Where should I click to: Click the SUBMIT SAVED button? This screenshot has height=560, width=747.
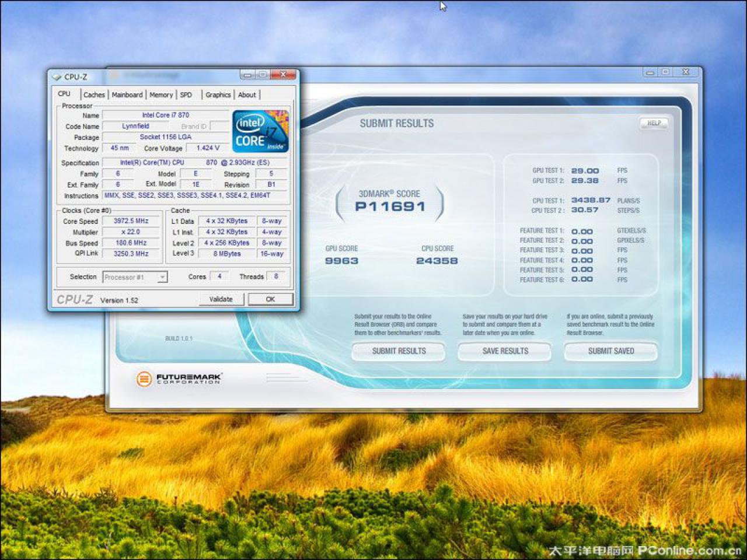[610, 351]
